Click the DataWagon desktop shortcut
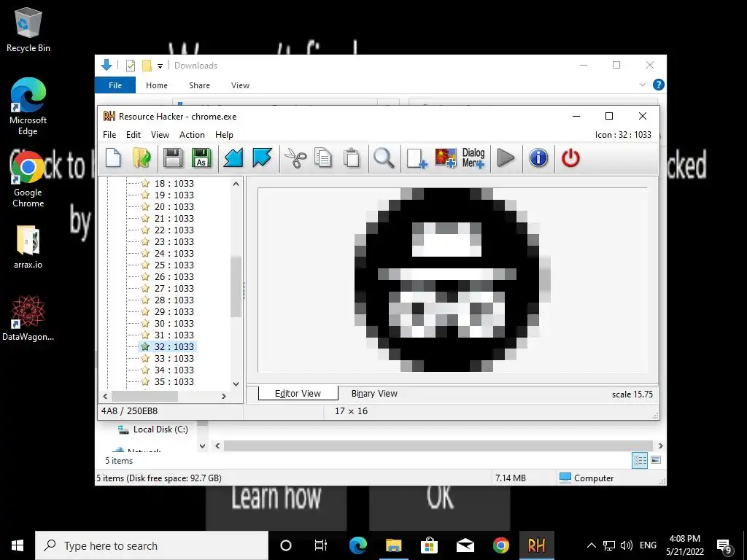747x560 pixels. pos(28,319)
